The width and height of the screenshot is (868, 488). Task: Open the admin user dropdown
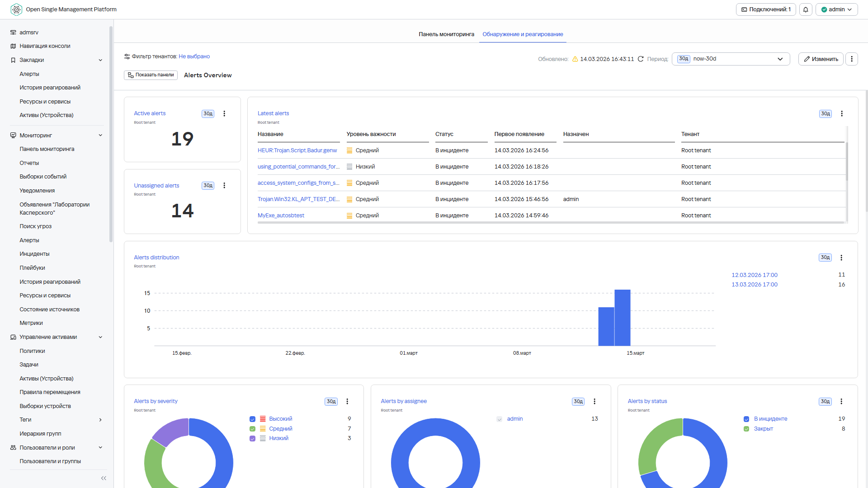pyautogui.click(x=836, y=9)
